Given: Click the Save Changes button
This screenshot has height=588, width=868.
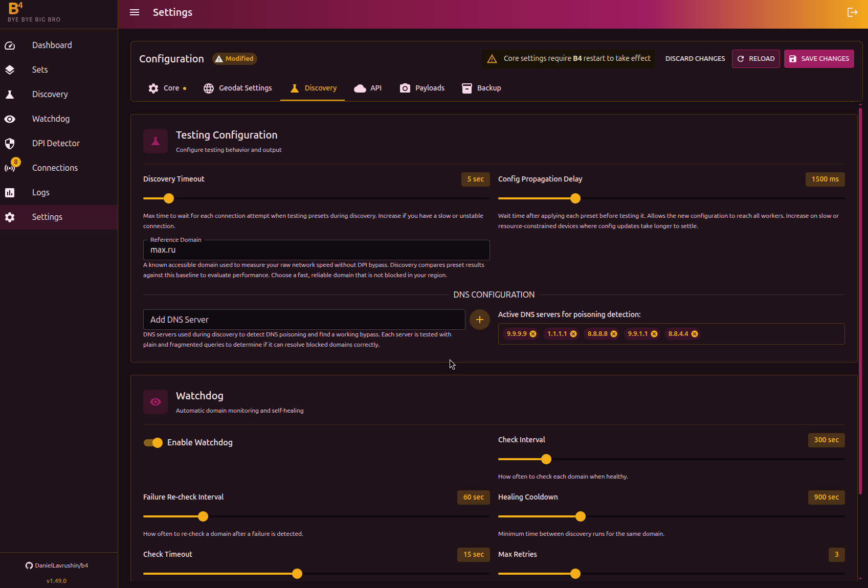Looking at the screenshot, I should point(818,59).
